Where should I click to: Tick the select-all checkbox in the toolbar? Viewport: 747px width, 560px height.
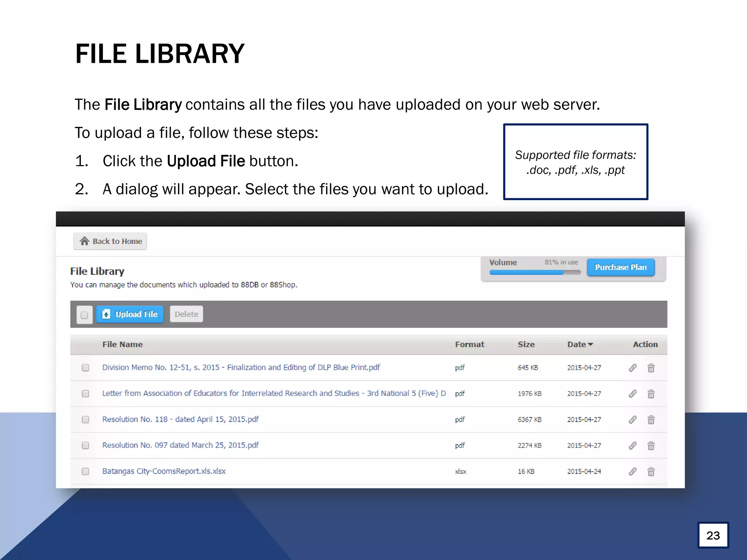84,315
